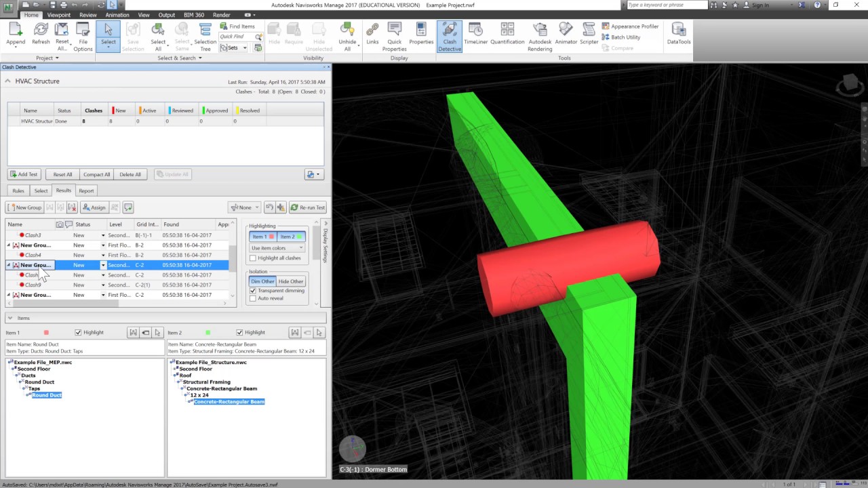Open the Appearance Profiler
The image size is (868, 488).
click(630, 26)
